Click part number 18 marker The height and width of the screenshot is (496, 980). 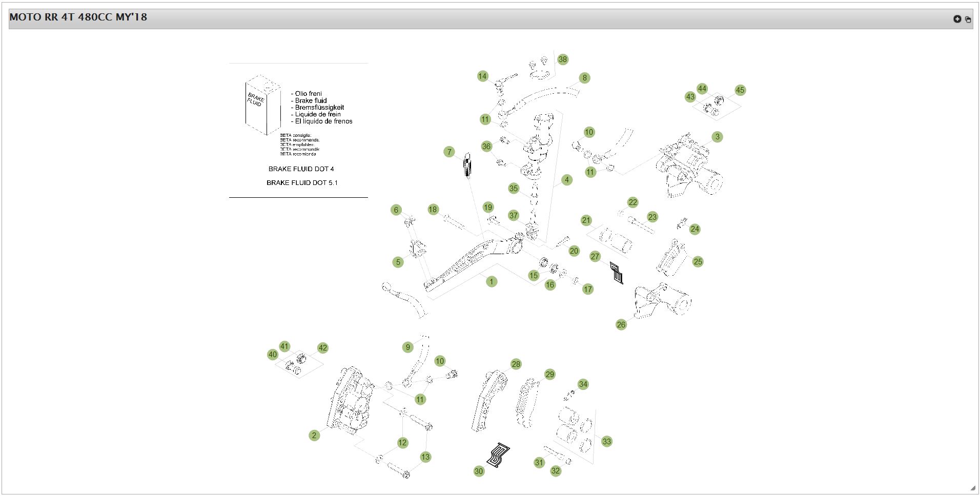[x=433, y=210]
